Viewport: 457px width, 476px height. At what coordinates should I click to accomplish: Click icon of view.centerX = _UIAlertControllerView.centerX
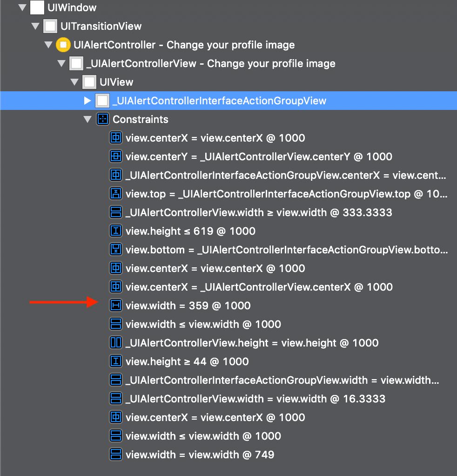116,287
